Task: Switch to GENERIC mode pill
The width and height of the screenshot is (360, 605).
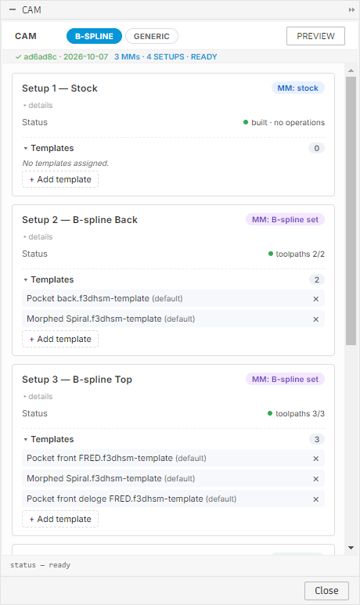Action: tap(152, 36)
